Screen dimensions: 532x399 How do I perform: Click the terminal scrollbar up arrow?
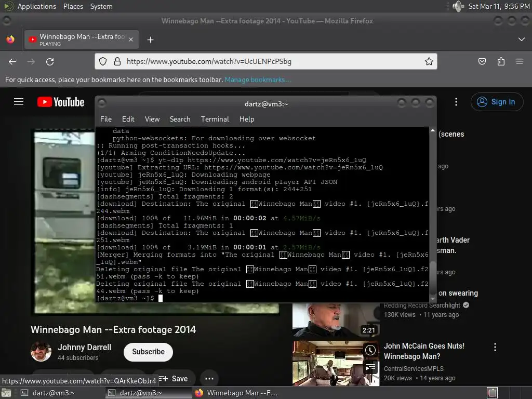pyautogui.click(x=433, y=130)
